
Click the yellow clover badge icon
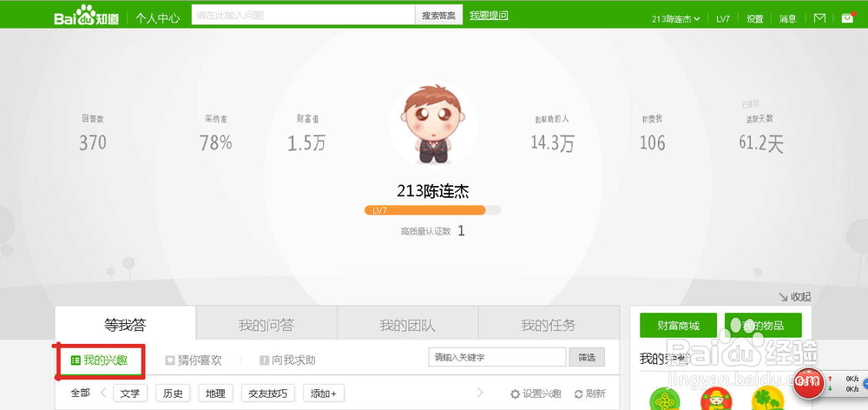(x=767, y=399)
